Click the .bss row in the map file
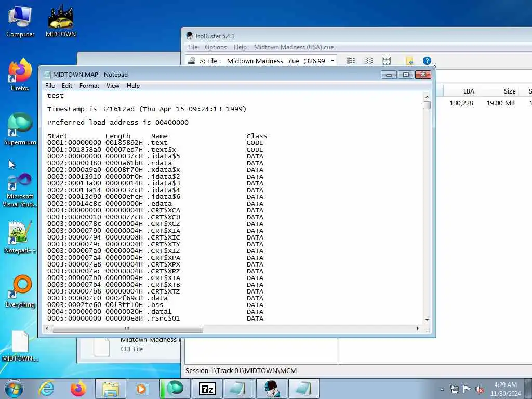532x399 pixels. (x=155, y=305)
